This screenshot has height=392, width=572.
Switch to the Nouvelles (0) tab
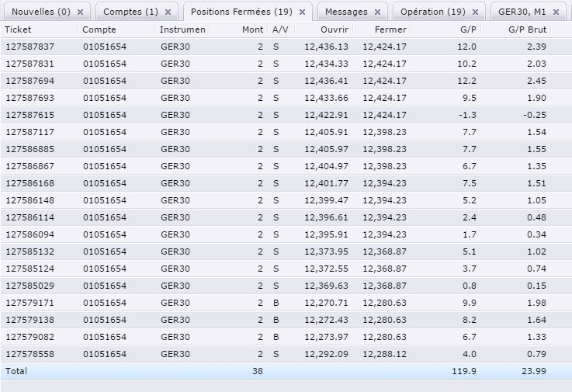click(x=40, y=12)
